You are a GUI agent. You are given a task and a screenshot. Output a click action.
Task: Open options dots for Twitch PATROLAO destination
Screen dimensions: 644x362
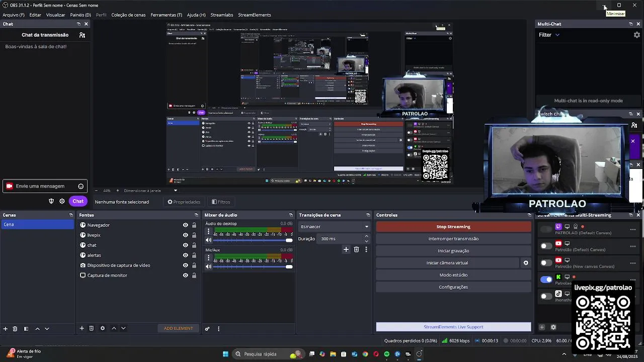pyautogui.click(x=633, y=229)
